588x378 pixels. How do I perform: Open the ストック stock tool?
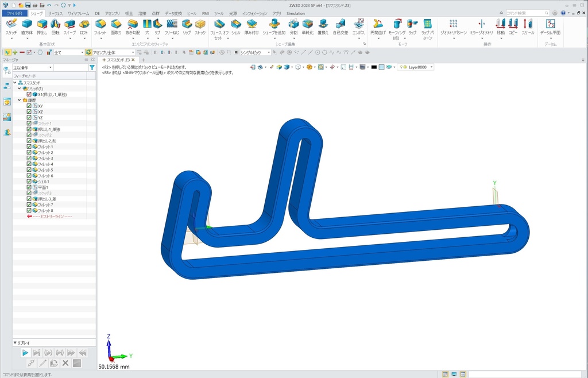pyautogui.click(x=200, y=27)
